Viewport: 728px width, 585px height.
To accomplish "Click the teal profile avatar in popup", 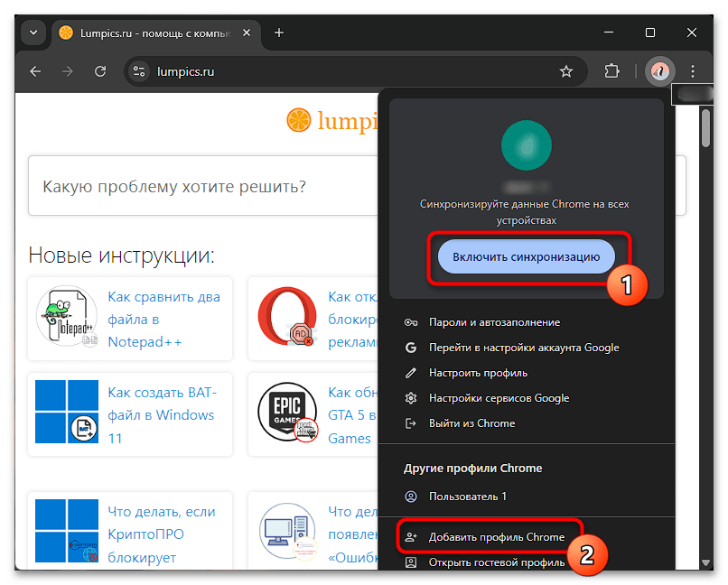I will 526,145.
